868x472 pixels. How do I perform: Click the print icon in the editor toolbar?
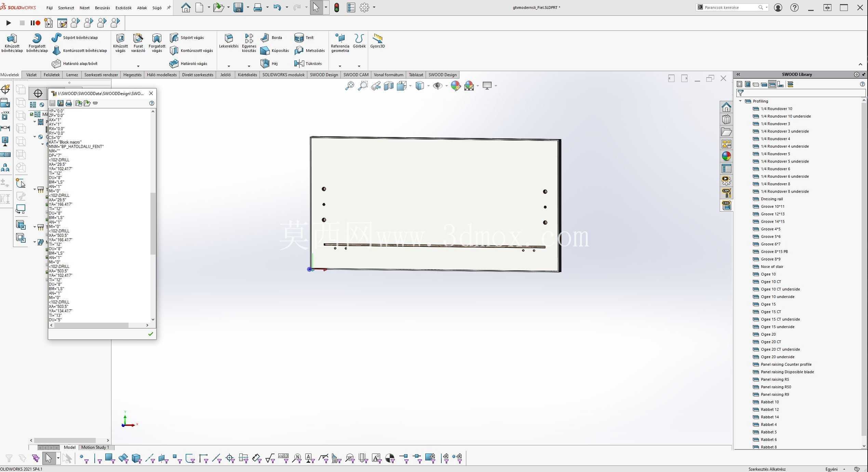pos(69,103)
